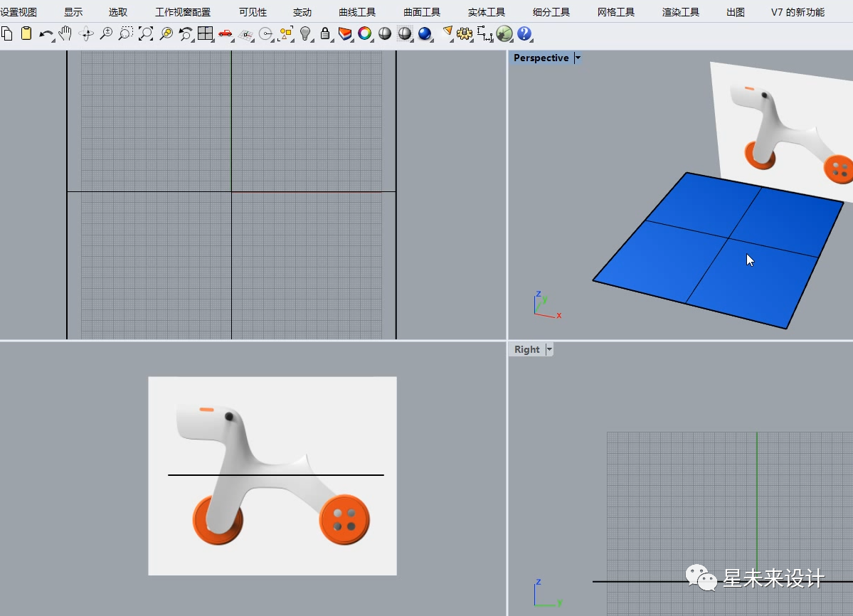Expand the Right viewport dropdown arrow

(x=549, y=349)
